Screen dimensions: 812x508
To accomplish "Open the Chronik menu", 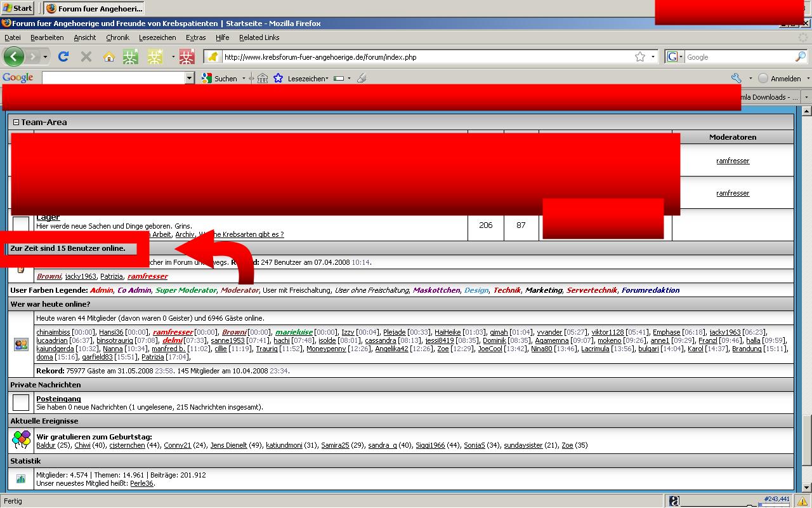I will 117,37.
